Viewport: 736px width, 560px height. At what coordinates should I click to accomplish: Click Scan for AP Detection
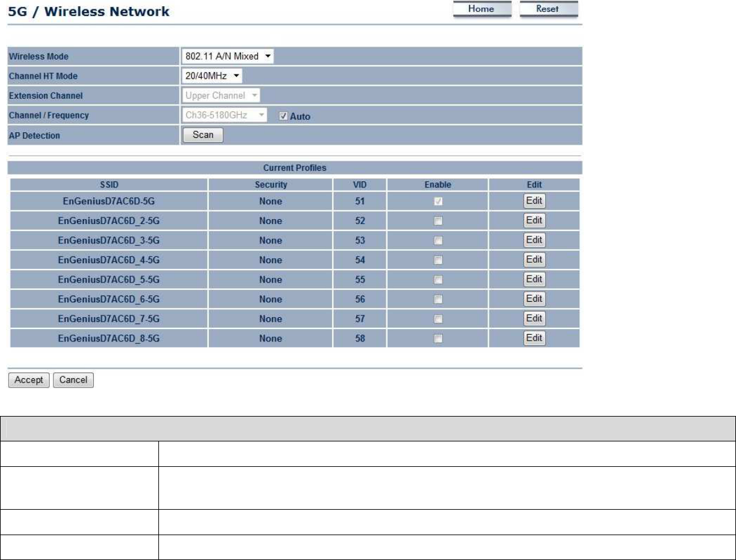pyautogui.click(x=202, y=135)
